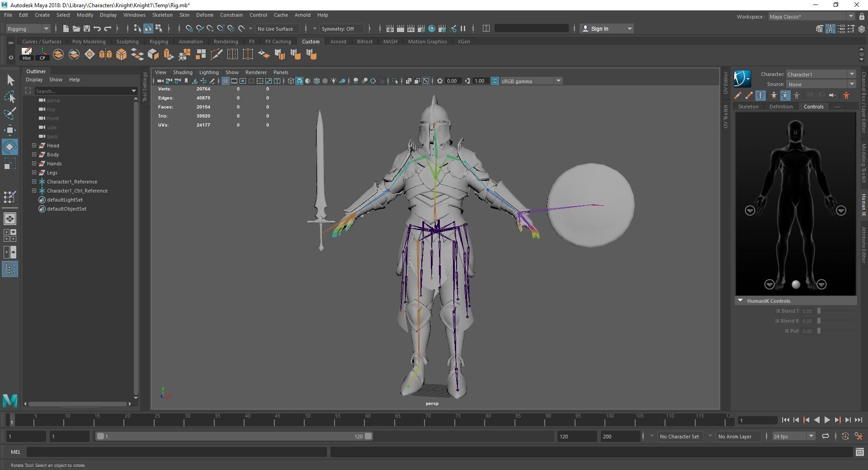Screen dimensions: 868x470
Task: Open the sRGB gamma view transform dropdown
Action: tap(531, 81)
